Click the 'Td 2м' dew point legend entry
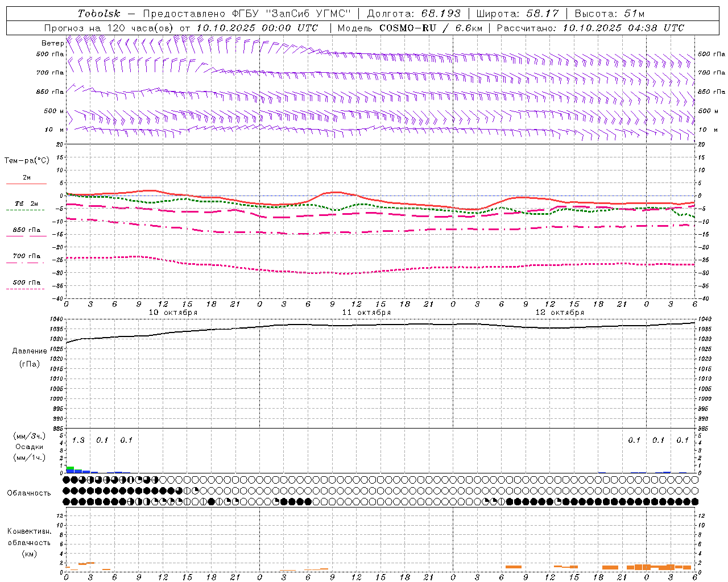This screenshot has width=728, height=582. 26,203
